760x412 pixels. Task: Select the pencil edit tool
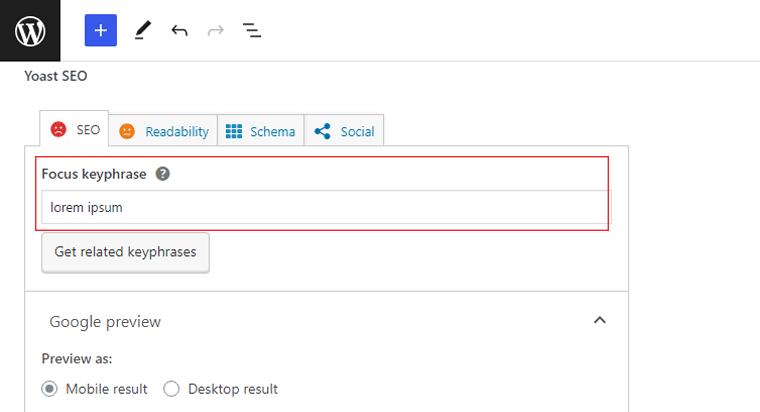[x=142, y=31]
